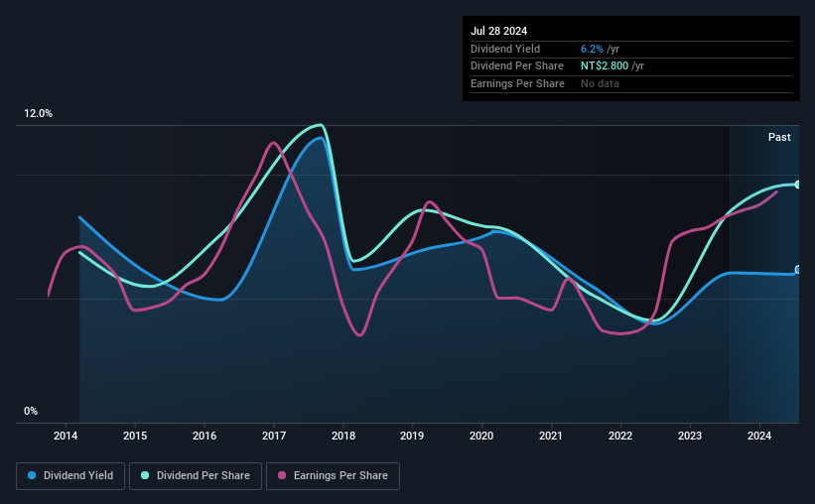Image resolution: width=815 pixels, height=504 pixels.
Task: Click the 2019 x-axis label
Action: [412, 436]
